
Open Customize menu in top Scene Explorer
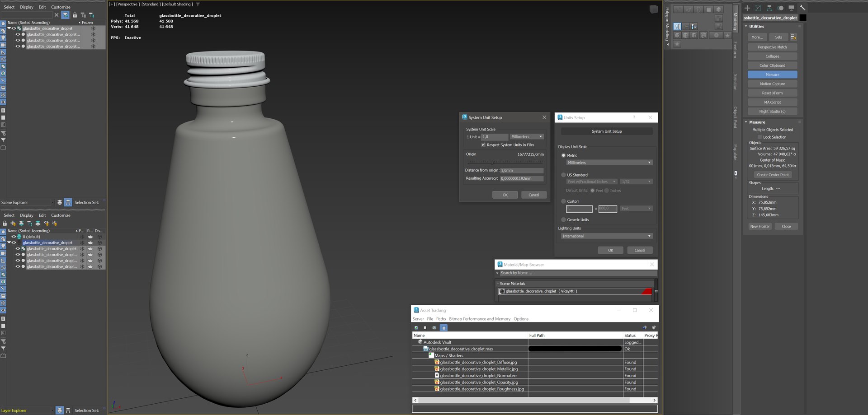[x=61, y=7]
